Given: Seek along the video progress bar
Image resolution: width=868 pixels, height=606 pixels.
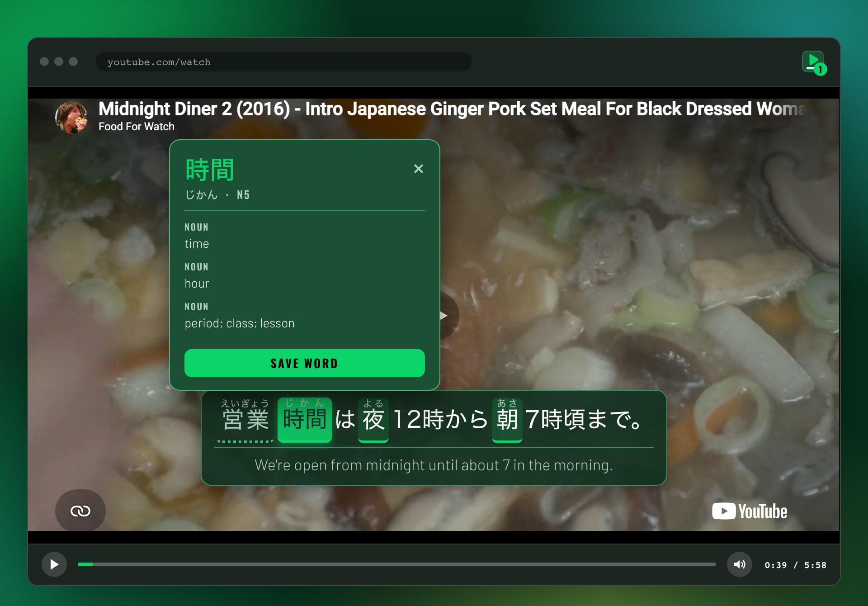Looking at the screenshot, I should (x=396, y=564).
